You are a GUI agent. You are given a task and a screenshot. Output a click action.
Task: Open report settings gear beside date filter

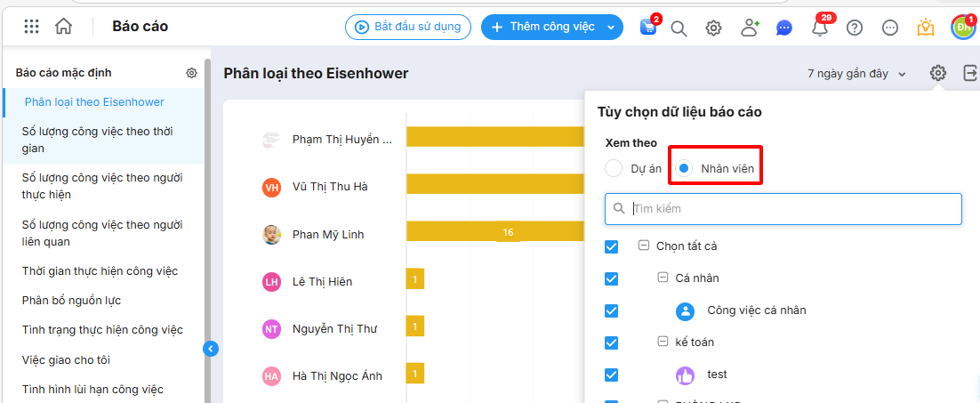(x=937, y=74)
